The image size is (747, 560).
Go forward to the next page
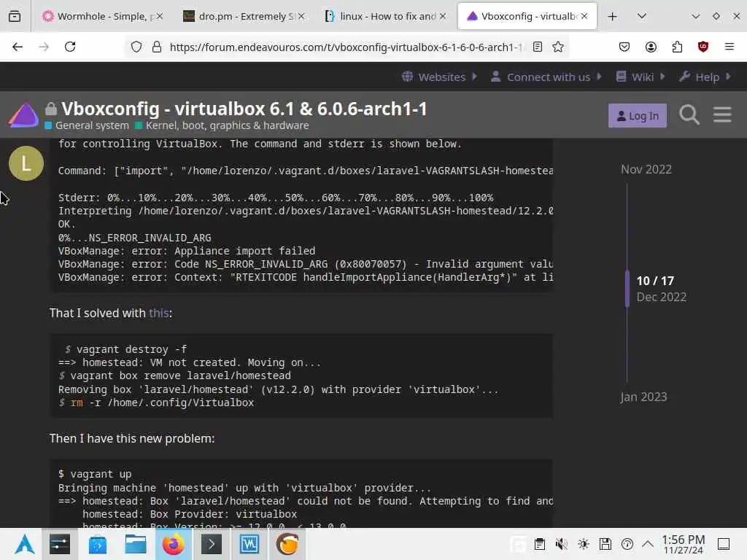[44, 47]
